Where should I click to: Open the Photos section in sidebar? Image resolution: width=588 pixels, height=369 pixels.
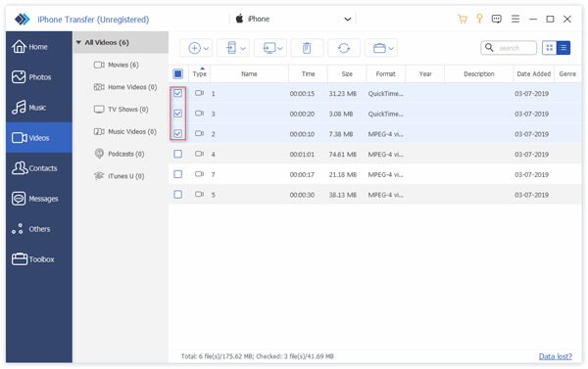pyautogui.click(x=39, y=77)
